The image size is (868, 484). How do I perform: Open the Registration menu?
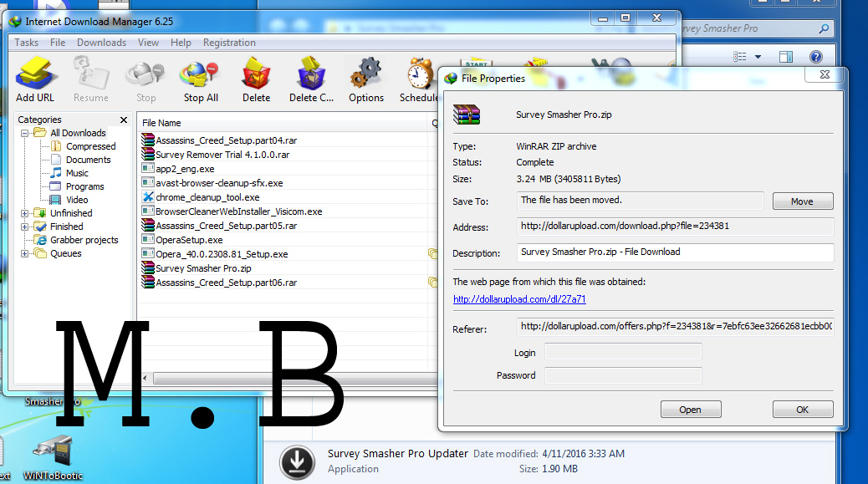(229, 43)
